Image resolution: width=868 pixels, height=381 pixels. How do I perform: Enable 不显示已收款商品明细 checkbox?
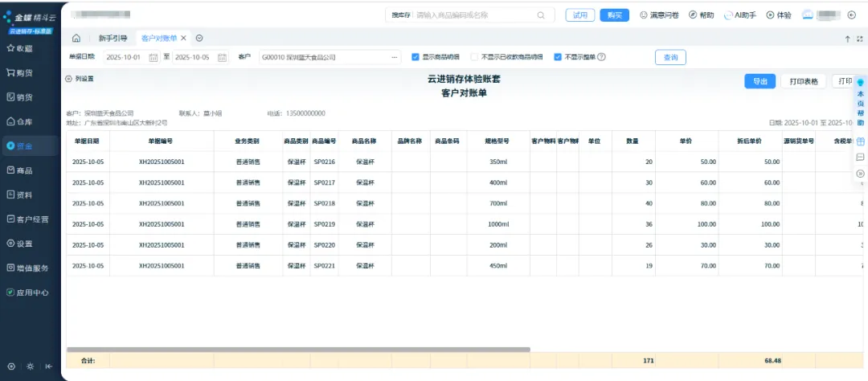point(474,57)
